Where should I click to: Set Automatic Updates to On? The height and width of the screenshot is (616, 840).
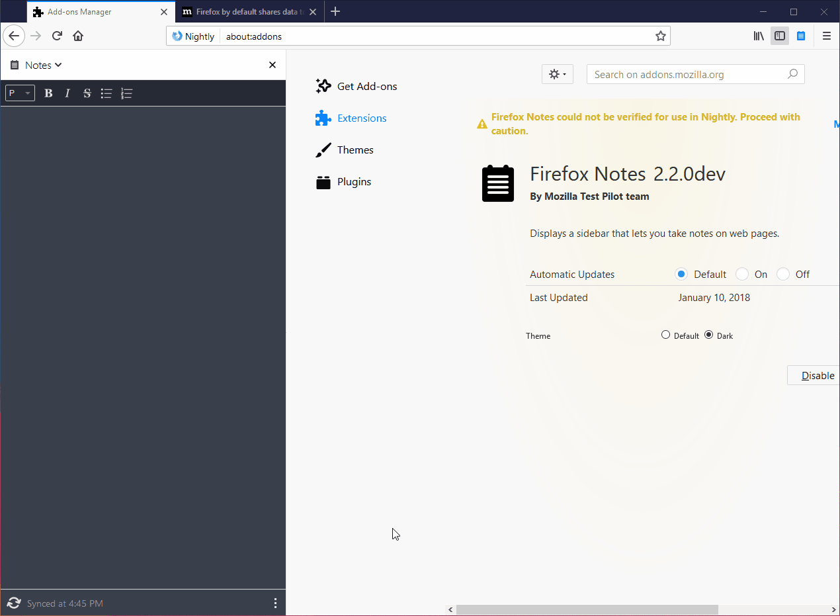pyautogui.click(x=742, y=274)
